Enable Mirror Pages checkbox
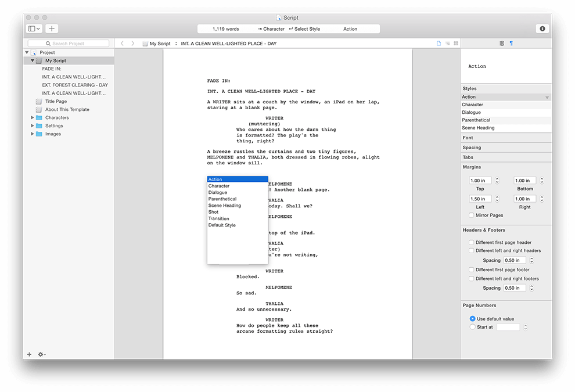575x392 pixels. pyautogui.click(x=471, y=215)
